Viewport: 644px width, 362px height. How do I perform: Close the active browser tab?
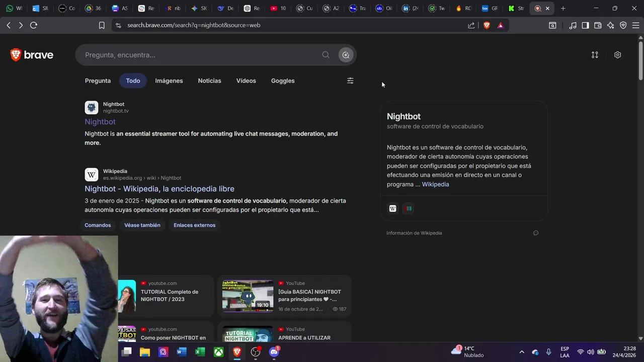point(547,8)
